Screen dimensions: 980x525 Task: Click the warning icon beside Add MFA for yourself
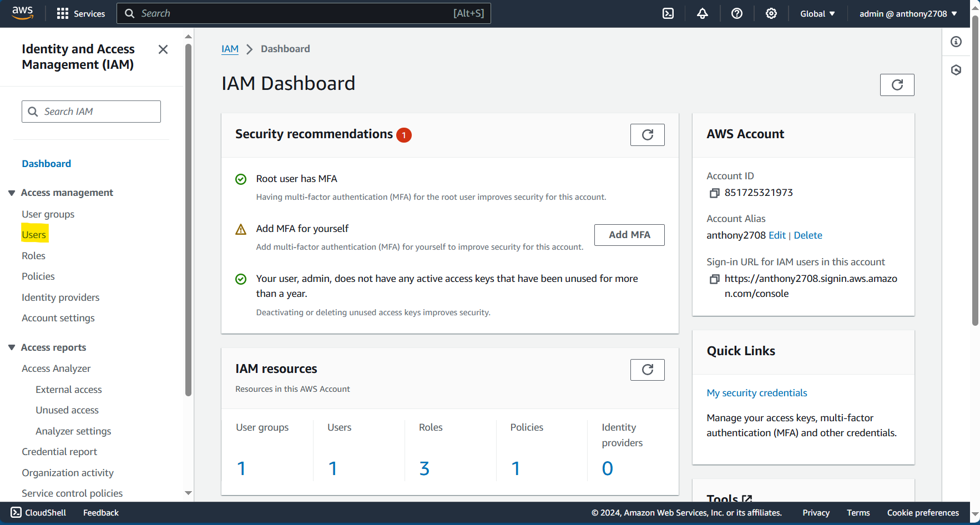click(241, 229)
